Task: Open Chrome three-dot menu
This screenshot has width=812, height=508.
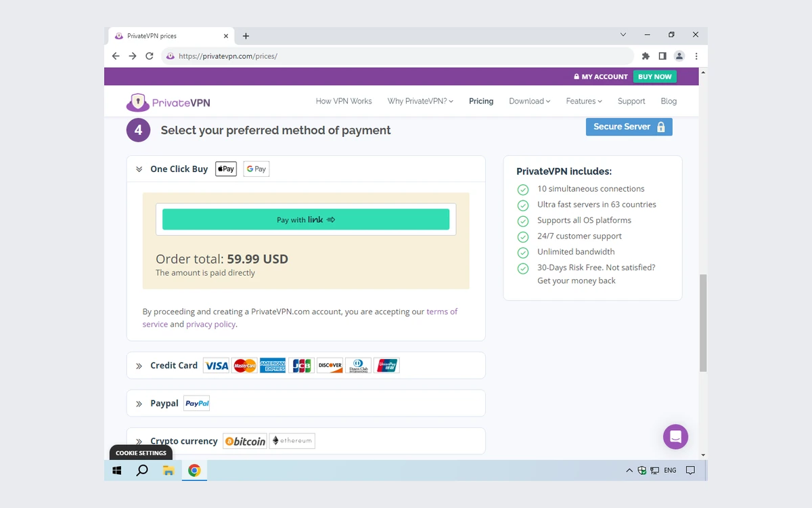Action: (696, 56)
